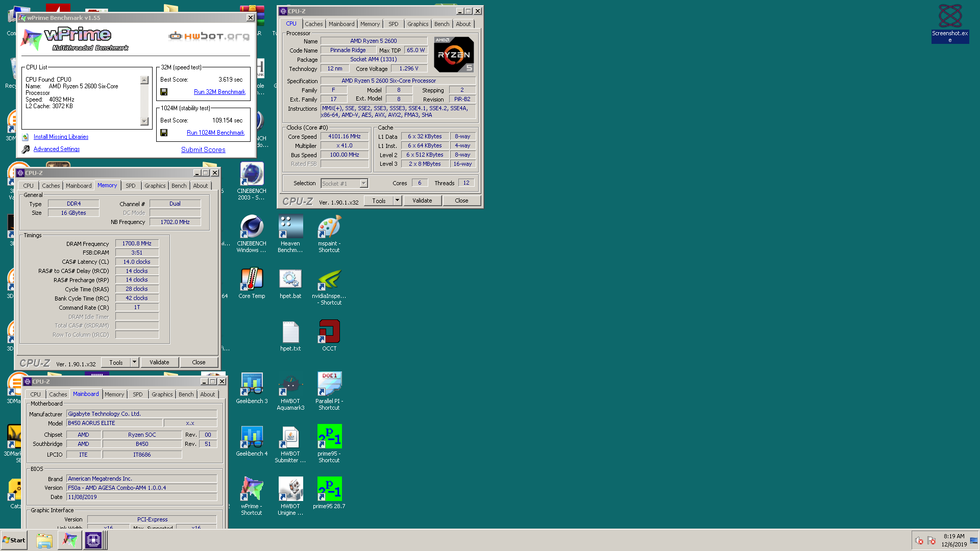This screenshot has height=551, width=980.
Task: Open the CINEBENCH Windows desktop icon
Action: coord(252,234)
